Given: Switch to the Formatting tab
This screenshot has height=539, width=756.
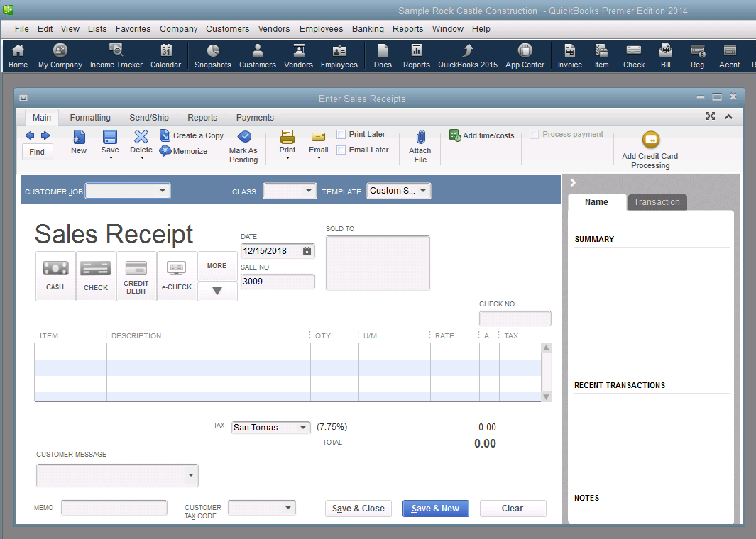Looking at the screenshot, I should click(x=90, y=118).
